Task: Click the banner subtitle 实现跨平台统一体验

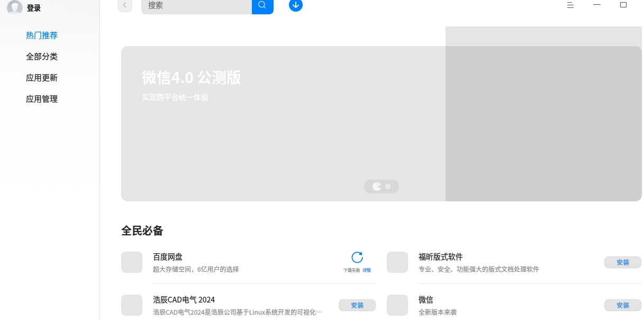Action: pos(175,97)
